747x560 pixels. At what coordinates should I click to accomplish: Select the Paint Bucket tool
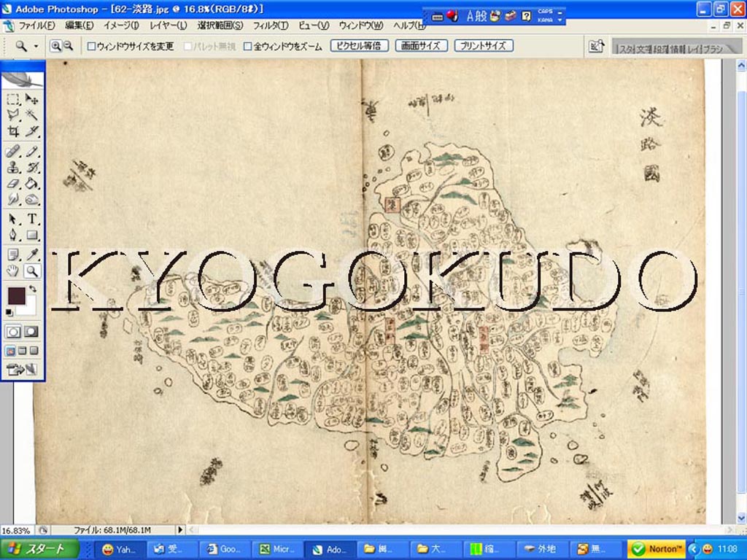(x=31, y=183)
